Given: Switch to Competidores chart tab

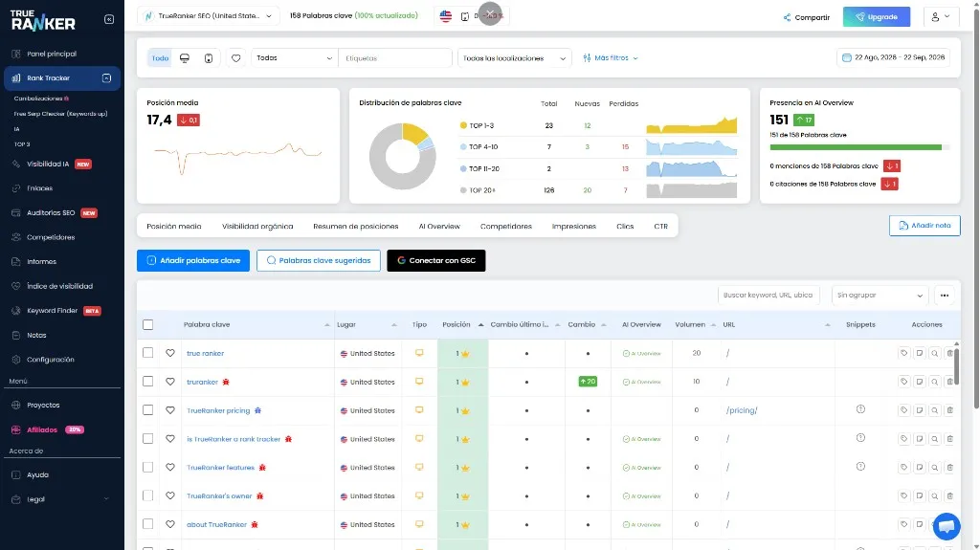Looking at the screenshot, I should pos(505,227).
